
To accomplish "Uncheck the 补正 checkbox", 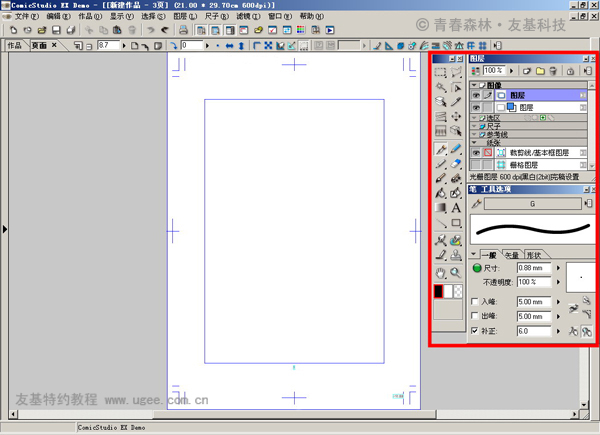I will [x=474, y=331].
